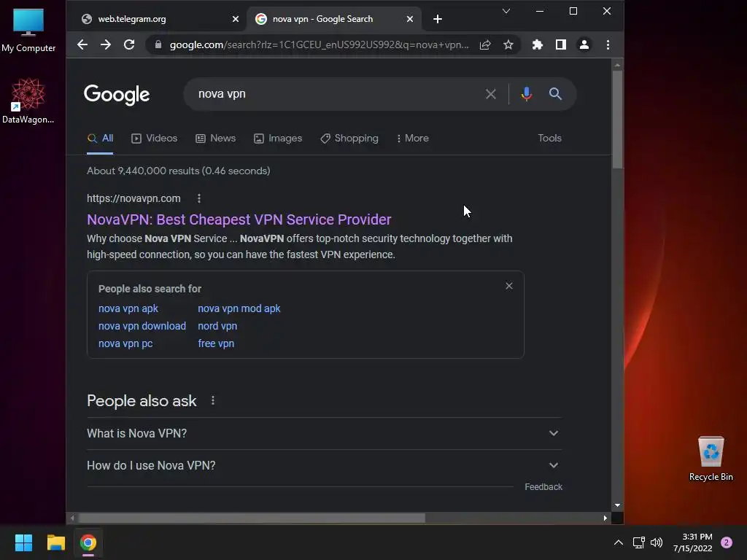Click Chrome icon in taskbar
Image resolution: width=747 pixels, height=560 pixels.
[88, 542]
